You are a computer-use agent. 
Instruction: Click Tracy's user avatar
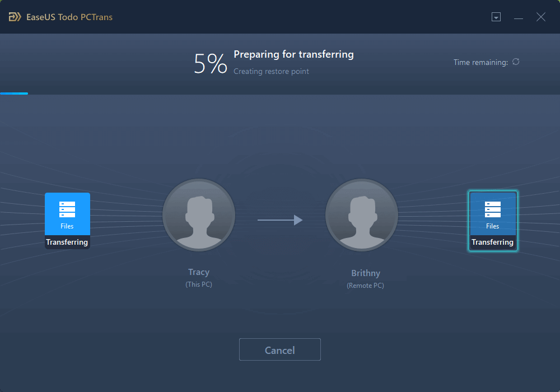click(x=199, y=214)
